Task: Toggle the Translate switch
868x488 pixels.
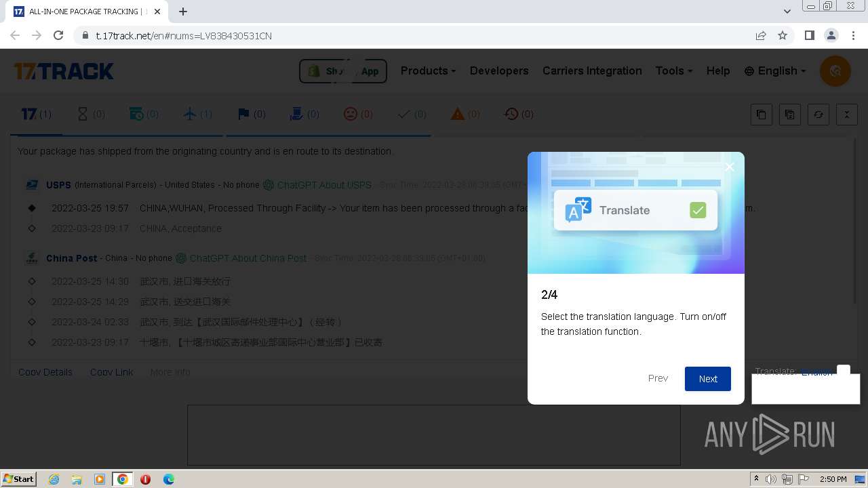Action: click(843, 371)
